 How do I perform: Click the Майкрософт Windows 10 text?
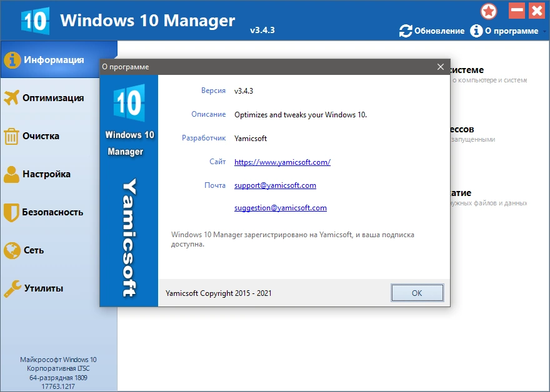tap(58, 360)
